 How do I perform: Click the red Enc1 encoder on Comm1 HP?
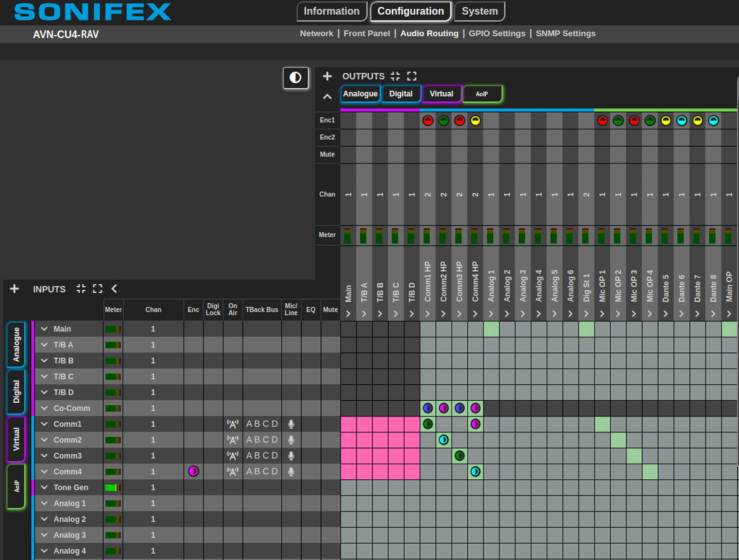coord(427,121)
